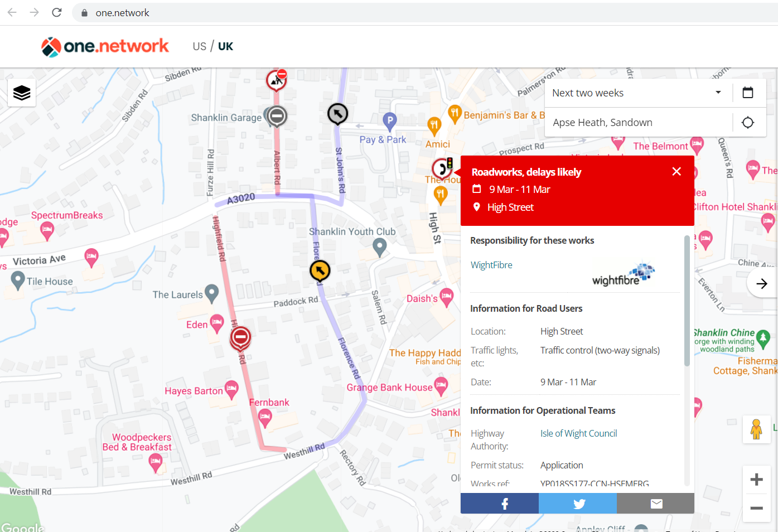
Task: Select Shanklin Chine park marker
Action: pyautogui.click(x=763, y=339)
